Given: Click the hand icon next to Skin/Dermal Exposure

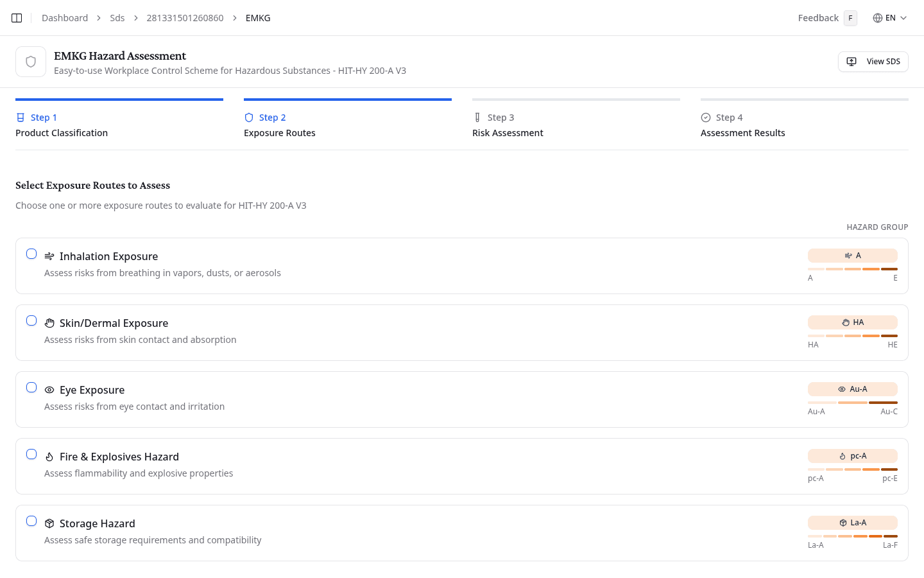Looking at the screenshot, I should [x=49, y=323].
